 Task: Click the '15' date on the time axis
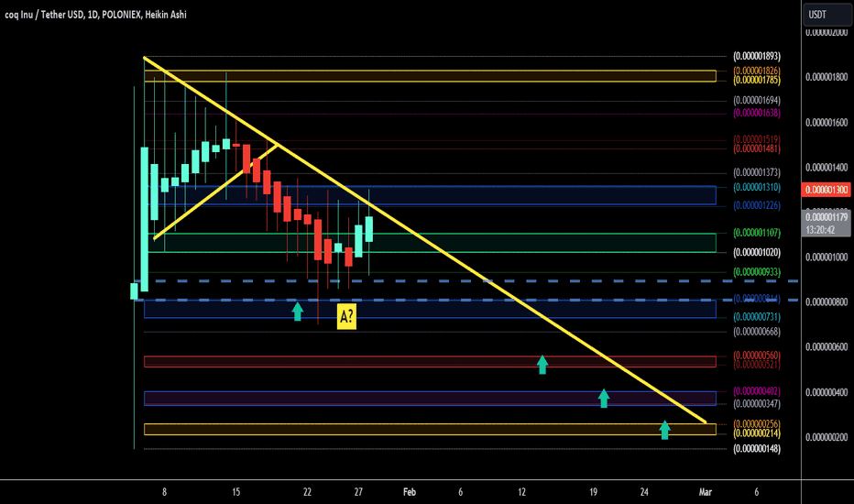[x=235, y=492]
